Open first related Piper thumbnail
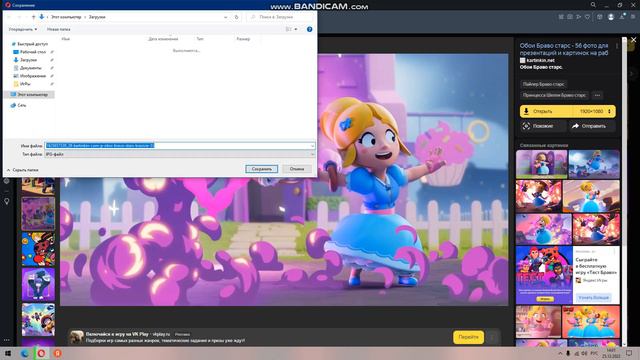 pyautogui.click(x=541, y=164)
